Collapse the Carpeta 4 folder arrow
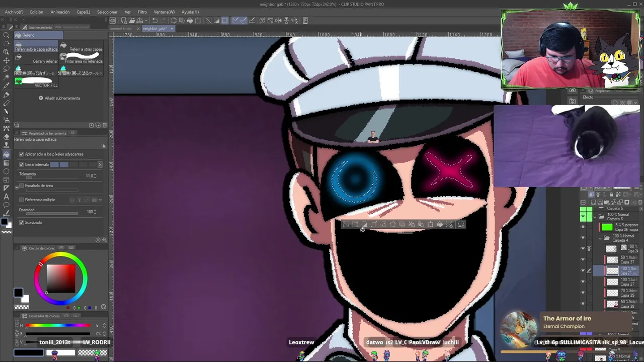This screenshot has height=362, width=644. [600, 238]
